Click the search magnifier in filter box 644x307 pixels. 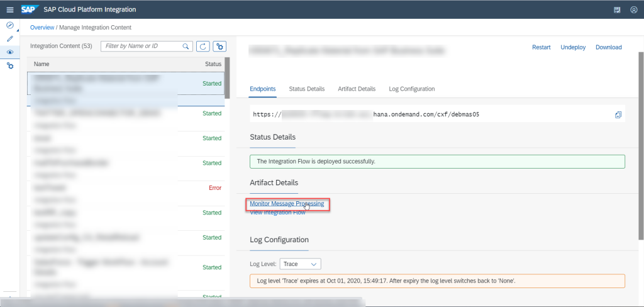[x=186, y=46]
